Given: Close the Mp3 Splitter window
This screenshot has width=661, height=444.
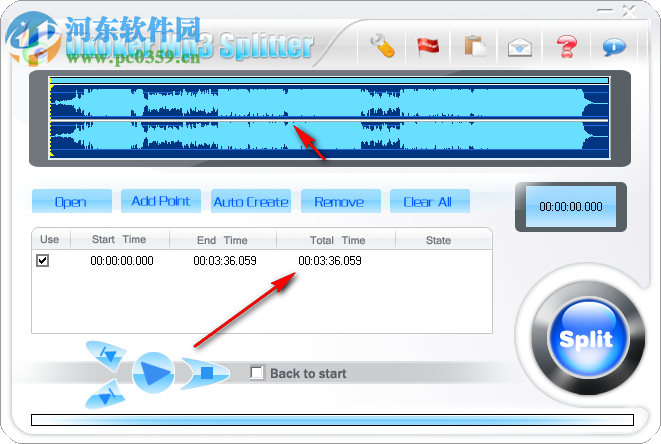Looking at the screenshot, I should pos(629,11).
